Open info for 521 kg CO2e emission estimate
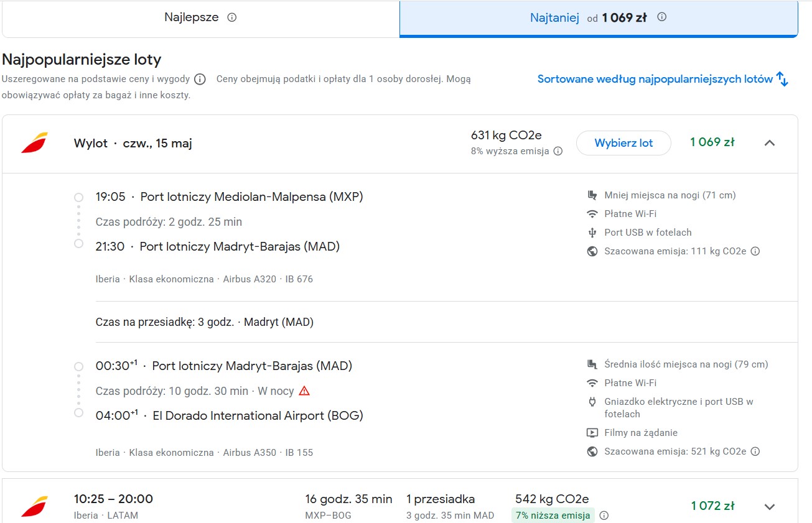The image size is (812, 523). (x=755, y=451)
